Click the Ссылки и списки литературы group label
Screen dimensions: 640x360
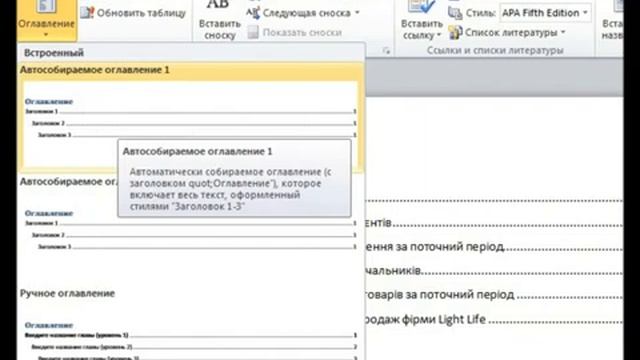point(495,50)
